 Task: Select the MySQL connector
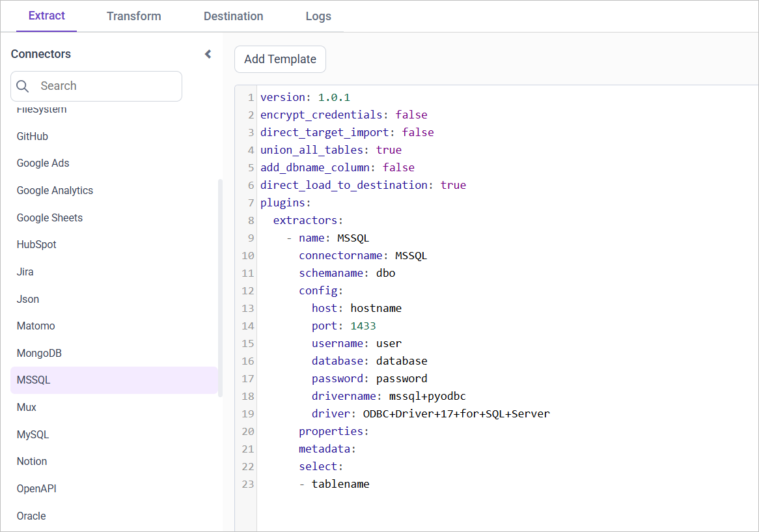(33, 434)
